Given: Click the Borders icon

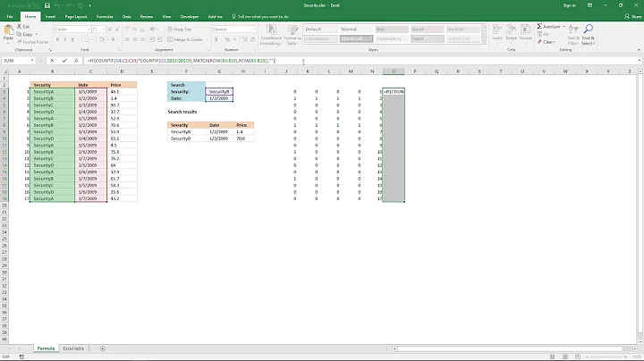Looking at the screenshot, I should 87,39.
